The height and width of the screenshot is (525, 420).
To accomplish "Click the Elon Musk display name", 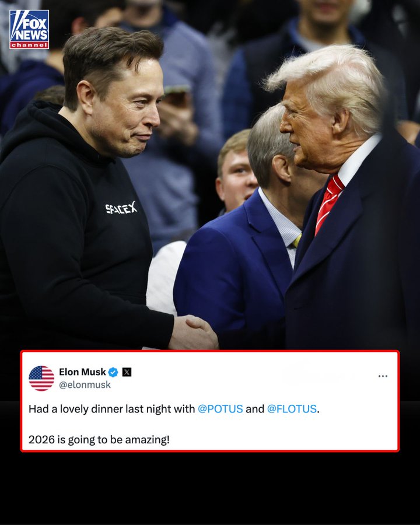I will point(82,372).
